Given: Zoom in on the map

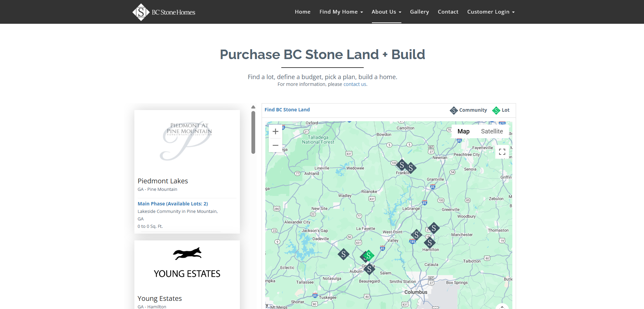Looking at the screenshot, I should (x=276, y=131).
